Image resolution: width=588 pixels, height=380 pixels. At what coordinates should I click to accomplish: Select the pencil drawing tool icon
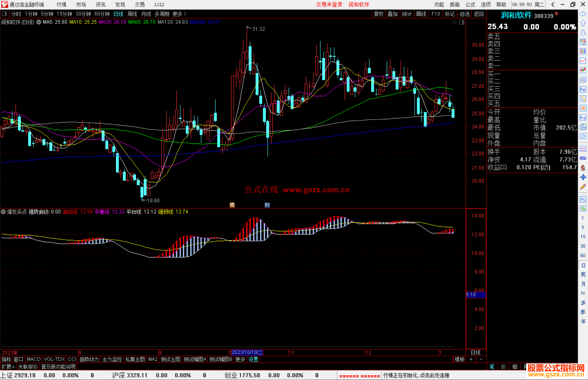(583, 187)
